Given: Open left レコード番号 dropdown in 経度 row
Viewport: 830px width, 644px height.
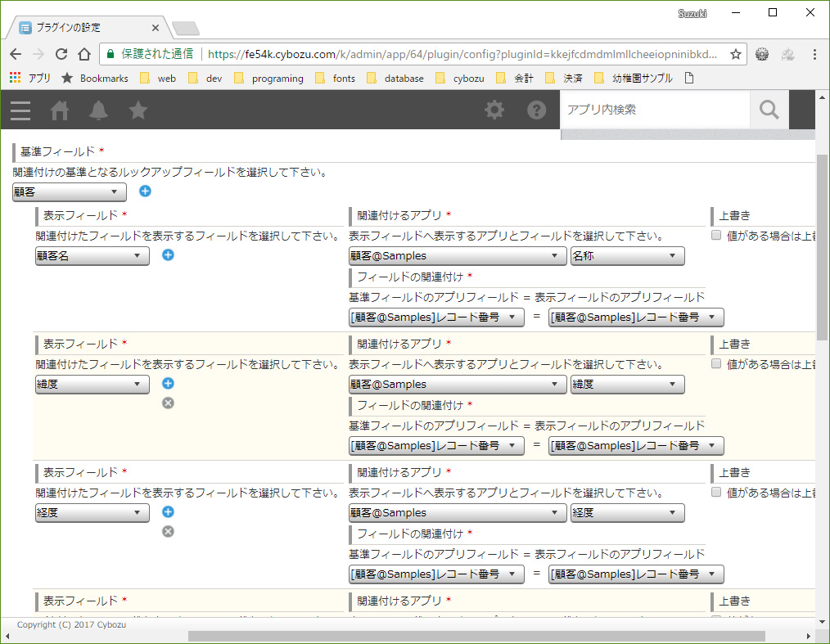Looking at the screenshot, I should 436,574.
